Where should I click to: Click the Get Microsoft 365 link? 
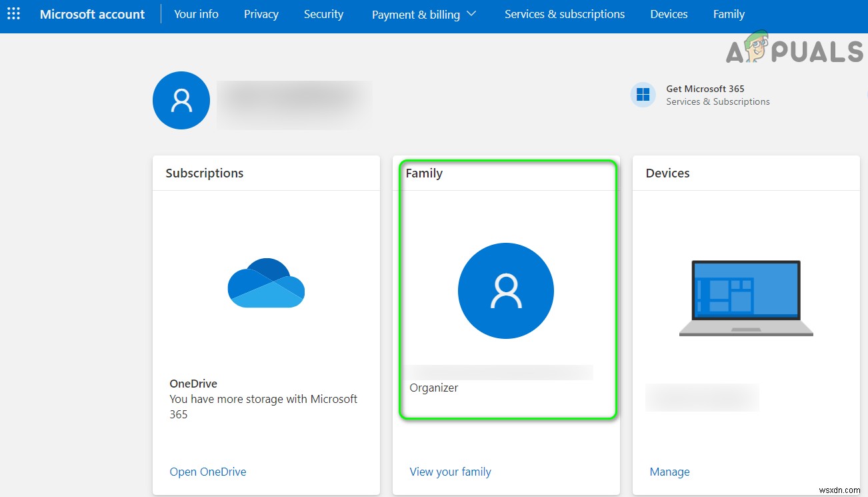click(x=705, y=89)
